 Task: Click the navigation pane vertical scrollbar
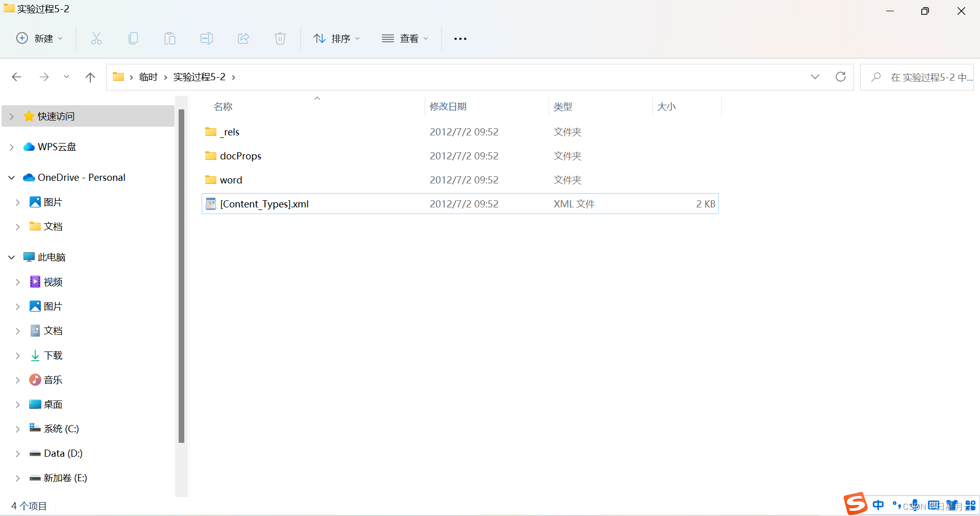(x=181, y=276)
